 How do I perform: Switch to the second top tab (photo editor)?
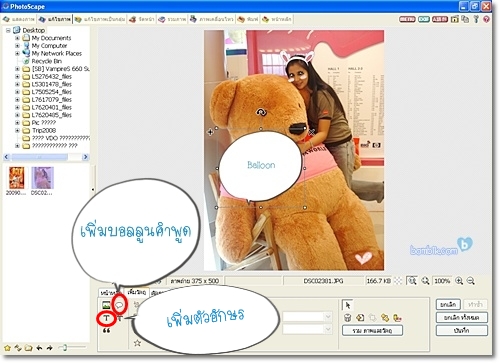click(x=55, y=19)
